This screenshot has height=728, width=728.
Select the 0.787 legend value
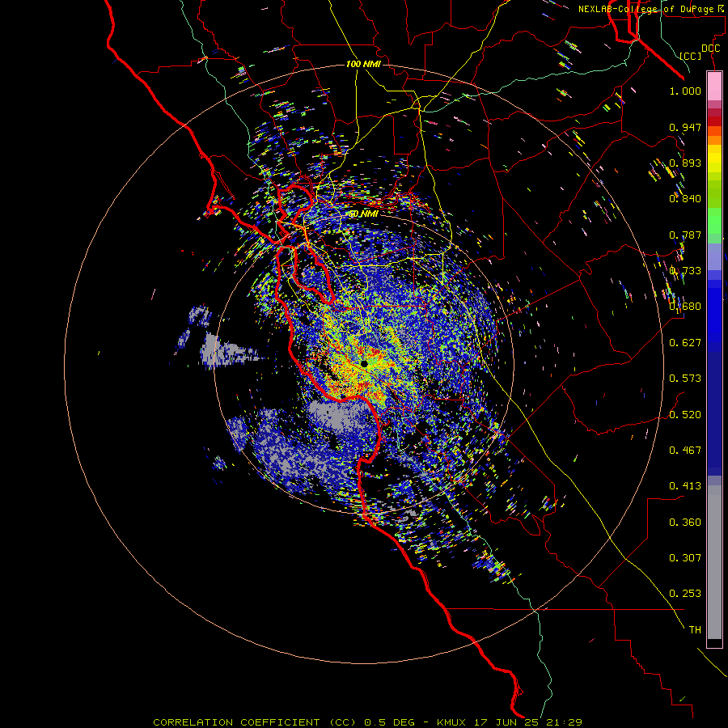pos(685,235)
